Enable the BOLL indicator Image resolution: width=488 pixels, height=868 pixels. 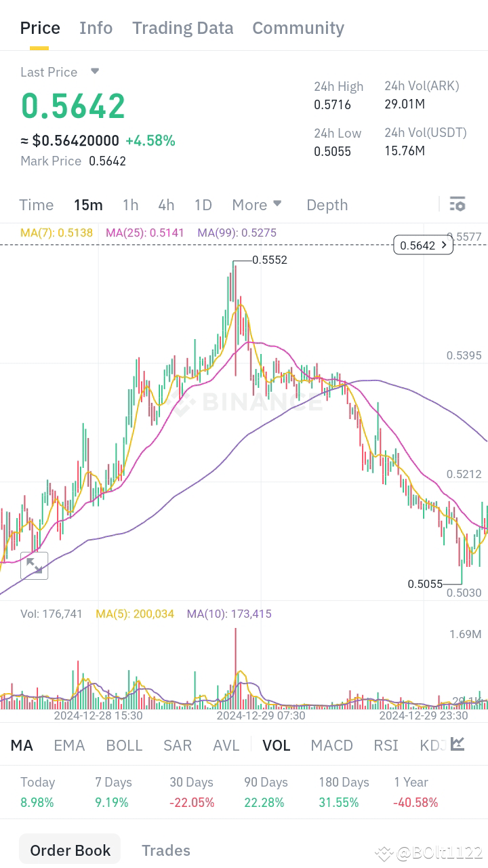click(124, 745)
